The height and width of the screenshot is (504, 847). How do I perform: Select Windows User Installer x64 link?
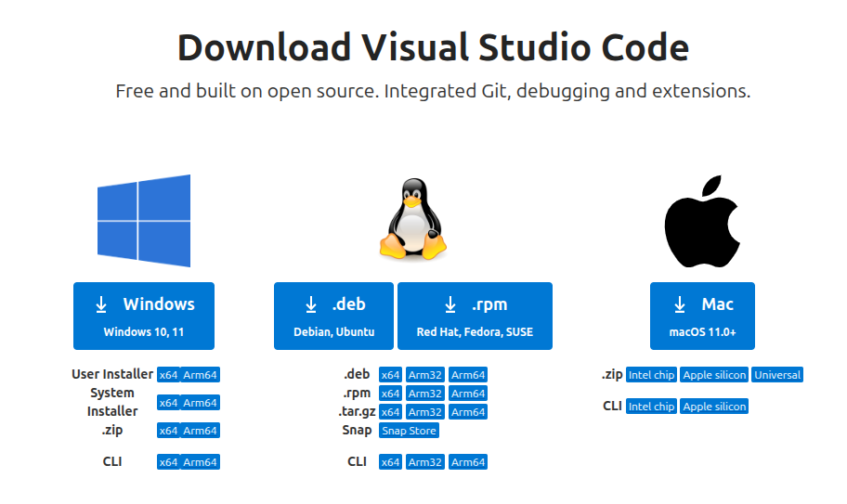click(168, 375)
